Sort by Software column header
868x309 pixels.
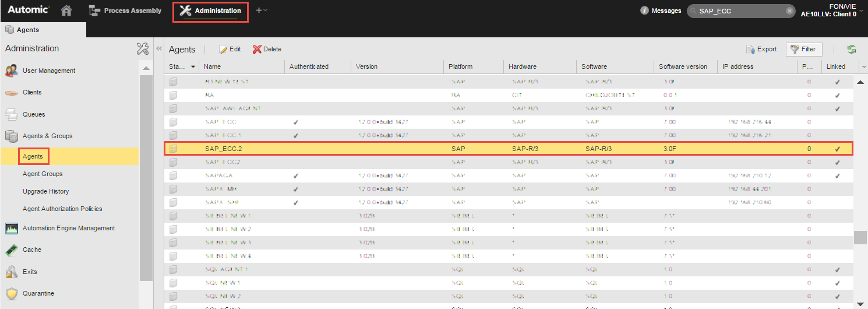pyautogui.click(x=615, y=66)
